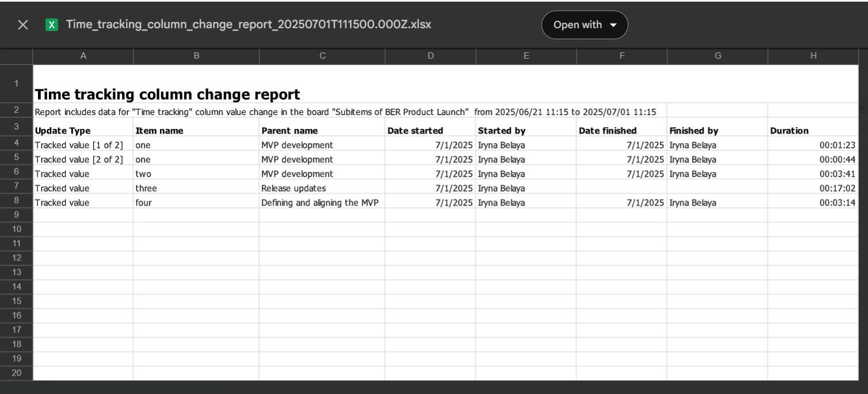Screen dimensions: 868x394
Task: Select the 00:03:41 duration cell
Action: 813,174
